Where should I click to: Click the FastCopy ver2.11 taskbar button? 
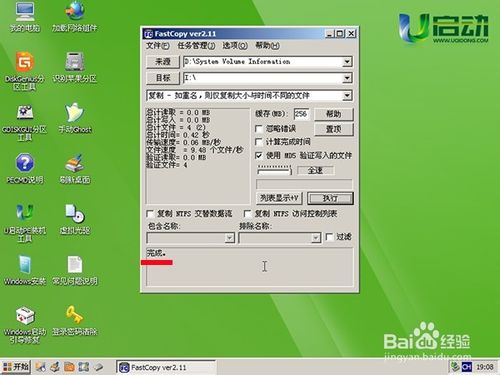(166, 367)
